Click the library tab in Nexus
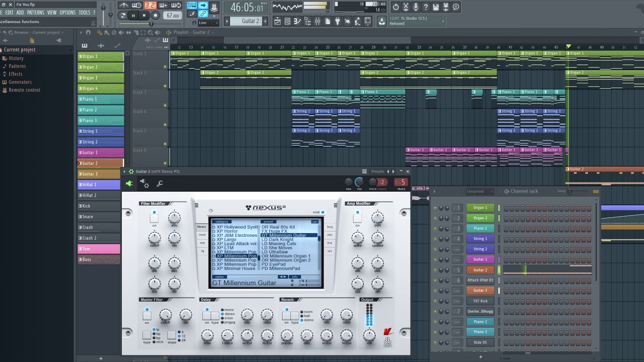644x362 pixels. point(202,227)
